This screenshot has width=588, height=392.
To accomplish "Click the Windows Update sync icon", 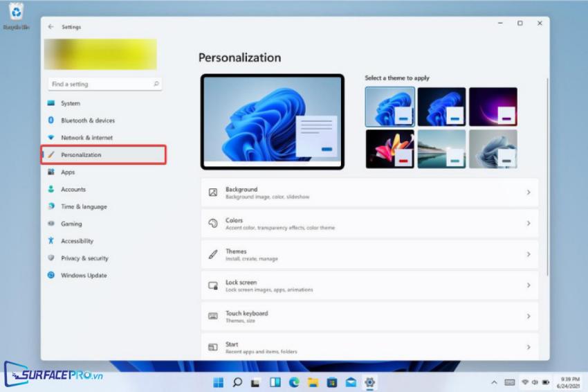I will (x=51, y=275).
